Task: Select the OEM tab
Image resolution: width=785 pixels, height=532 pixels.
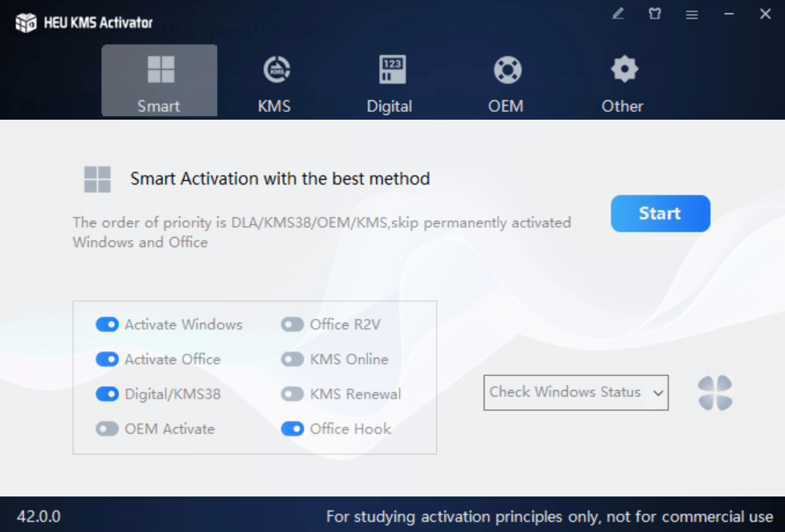Action: (506, 84)
